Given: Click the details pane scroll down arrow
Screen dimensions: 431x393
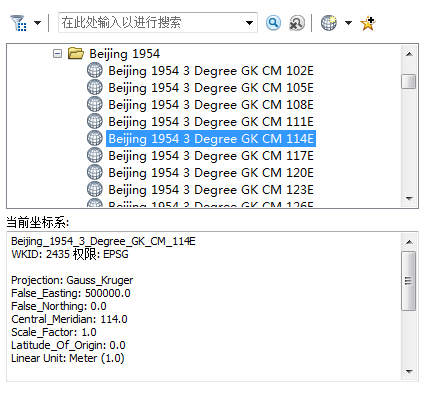Looking at the screenshot, I should coord(409,371).
